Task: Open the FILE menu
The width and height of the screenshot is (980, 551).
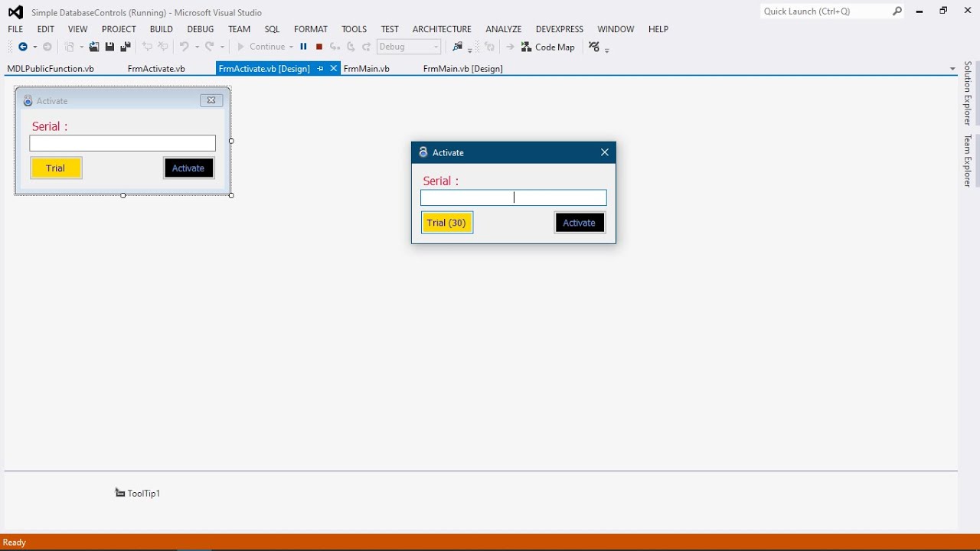Action: click(15, 29)
